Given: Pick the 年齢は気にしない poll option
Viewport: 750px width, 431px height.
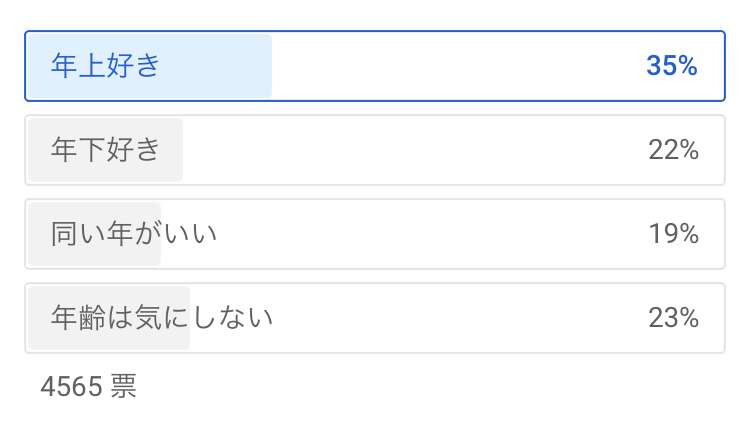Looking at the screenshot, I should click(375, 318).
